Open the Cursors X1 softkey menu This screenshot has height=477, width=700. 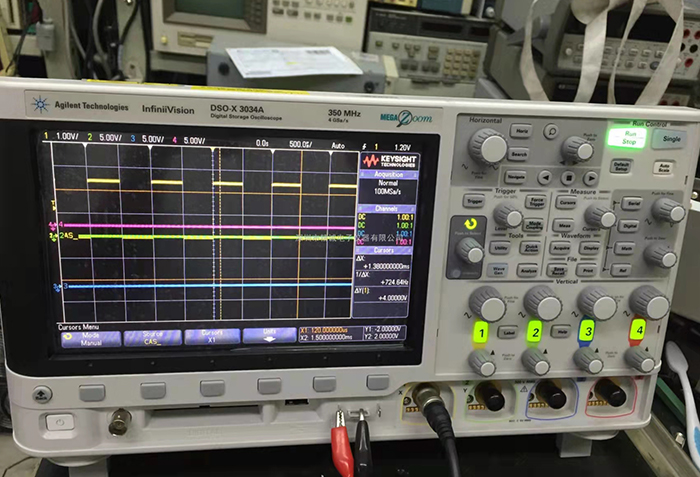tap(212, 337)
